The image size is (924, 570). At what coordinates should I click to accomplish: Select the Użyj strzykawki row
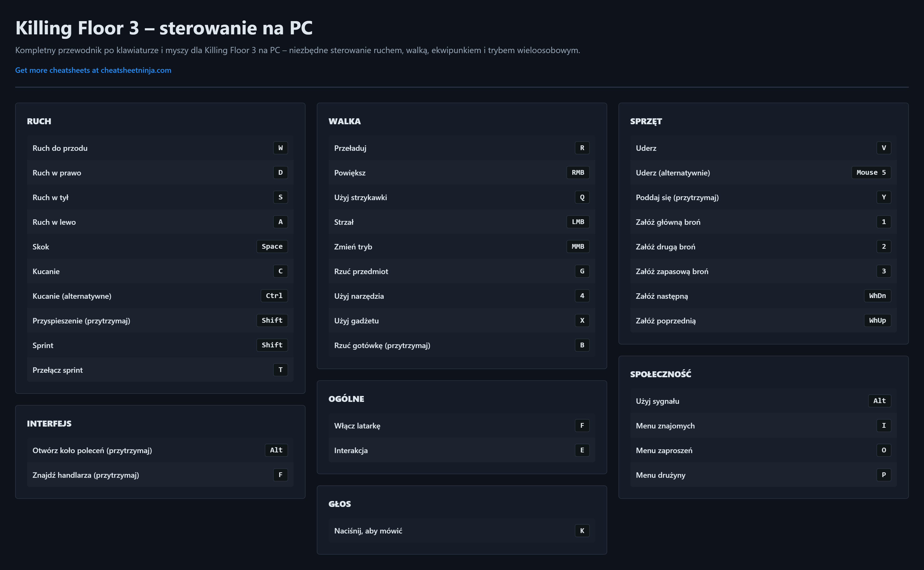[462, 197]
